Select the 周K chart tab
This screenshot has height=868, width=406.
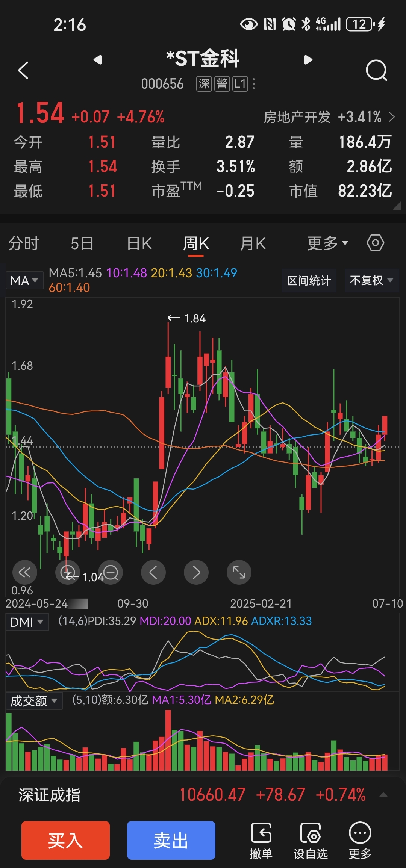point(196,243)
